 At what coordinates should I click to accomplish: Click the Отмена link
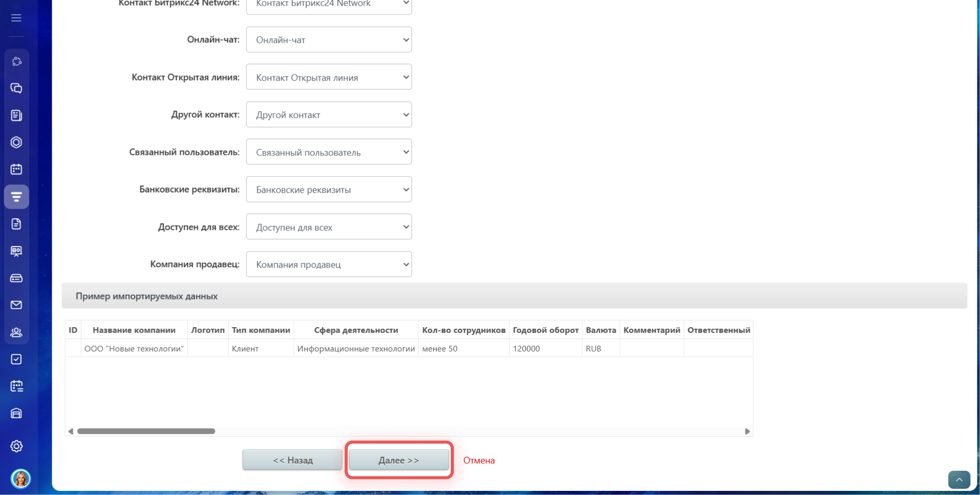tap(479, 460)
